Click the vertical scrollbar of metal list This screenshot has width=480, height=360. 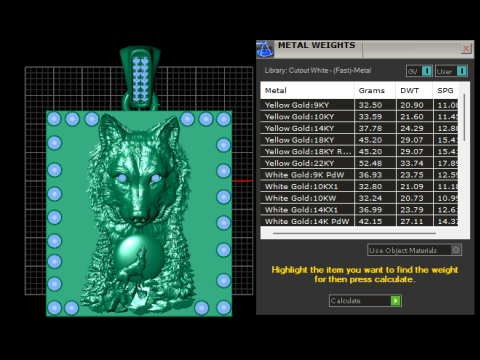point(464,117)
